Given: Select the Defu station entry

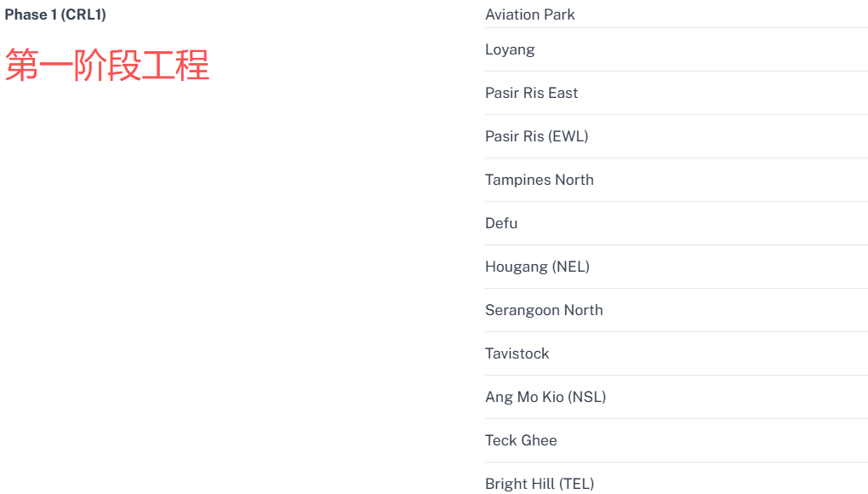Looking at the screenshot, I should click(677, 223).
